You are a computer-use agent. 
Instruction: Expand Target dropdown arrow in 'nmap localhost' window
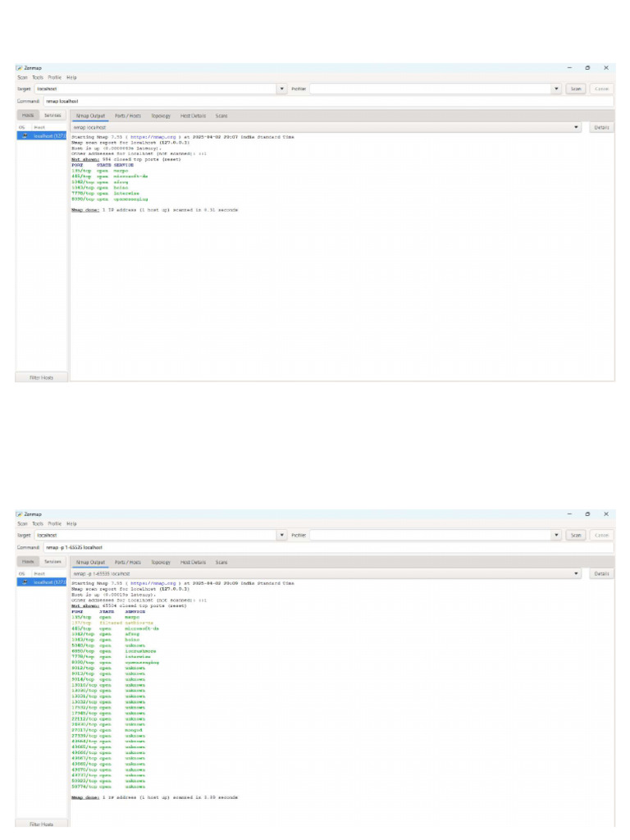pyautogui.click(x=283, y=89)
